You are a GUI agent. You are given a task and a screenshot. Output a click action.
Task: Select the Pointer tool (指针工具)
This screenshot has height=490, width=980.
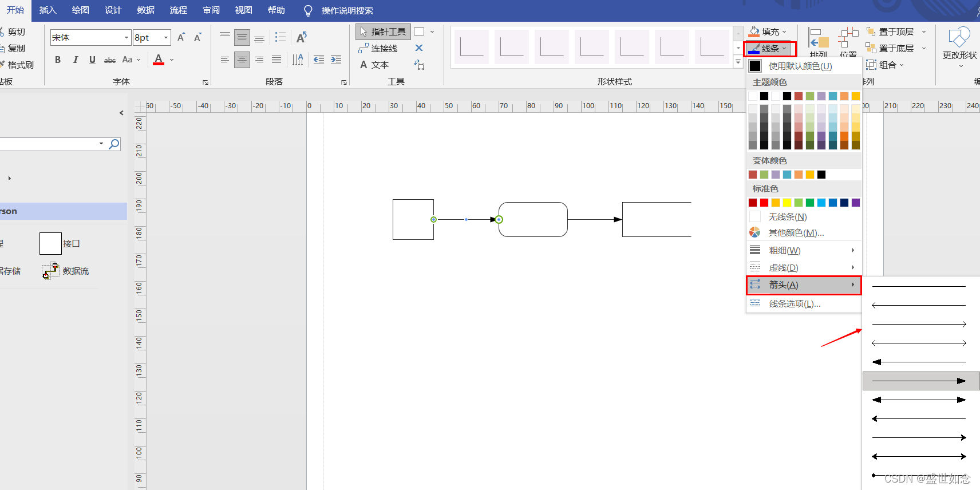click(x=383, y=32)
